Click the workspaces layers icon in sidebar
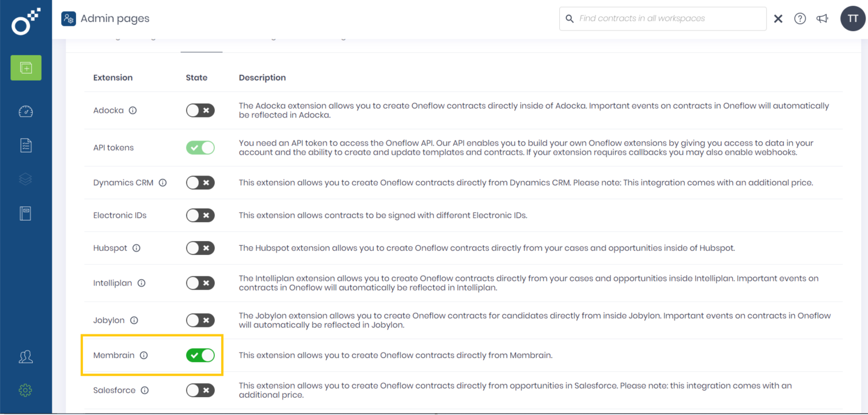 coord(25,179)
